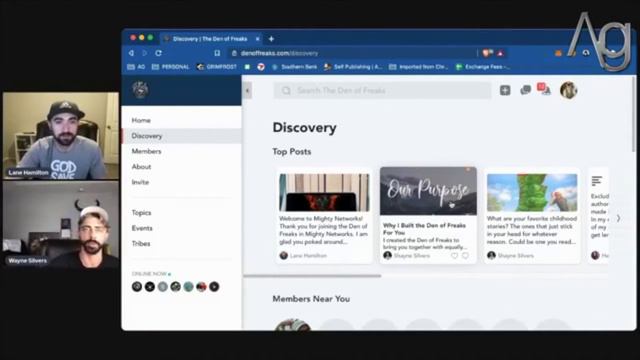This screenshot has height=360, width=640.
Task: Open the Self Publishing bookmark
Action: pos(353,67)
